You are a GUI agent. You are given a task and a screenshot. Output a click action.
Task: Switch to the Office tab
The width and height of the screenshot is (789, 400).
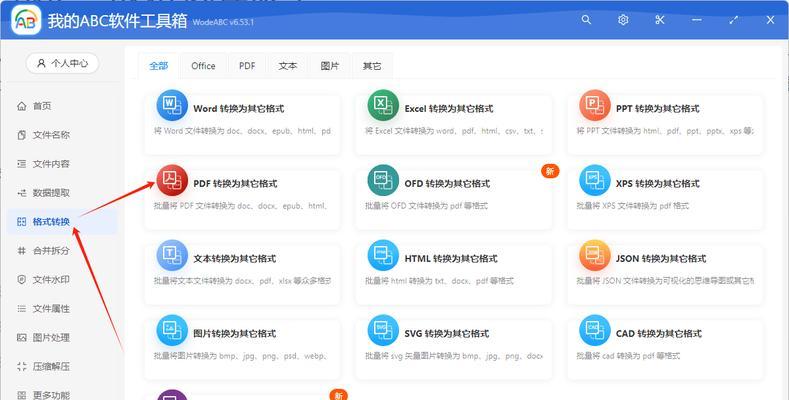(x=203, y=66)
